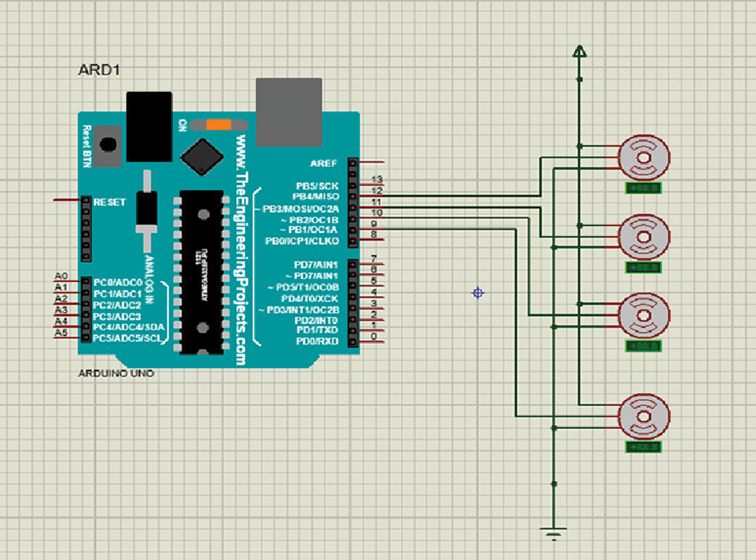Click the ATMEGA328P chip on the Arduino
The image size is (756, 560).
pyautogui.click(x=202, y=271)
